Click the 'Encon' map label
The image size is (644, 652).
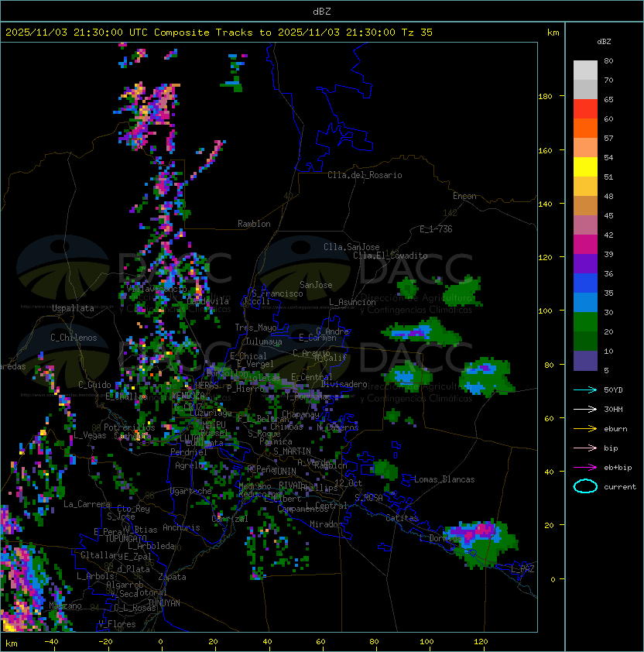pyautogui.click(x=464, y=196)
